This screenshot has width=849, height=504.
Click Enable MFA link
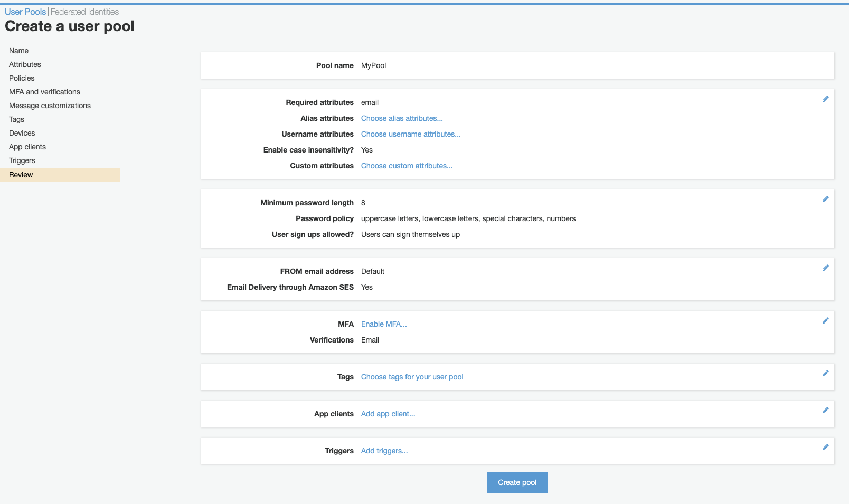[384, 324]
